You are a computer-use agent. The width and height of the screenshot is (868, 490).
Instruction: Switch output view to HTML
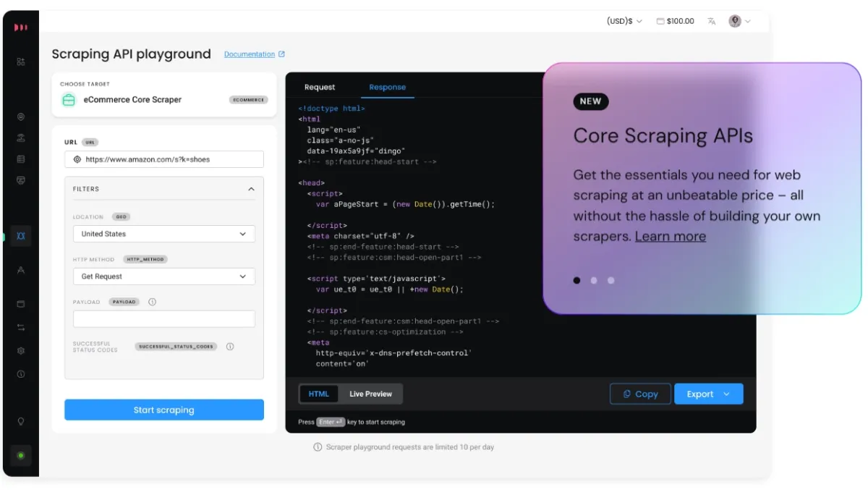[x=319, y=394]
